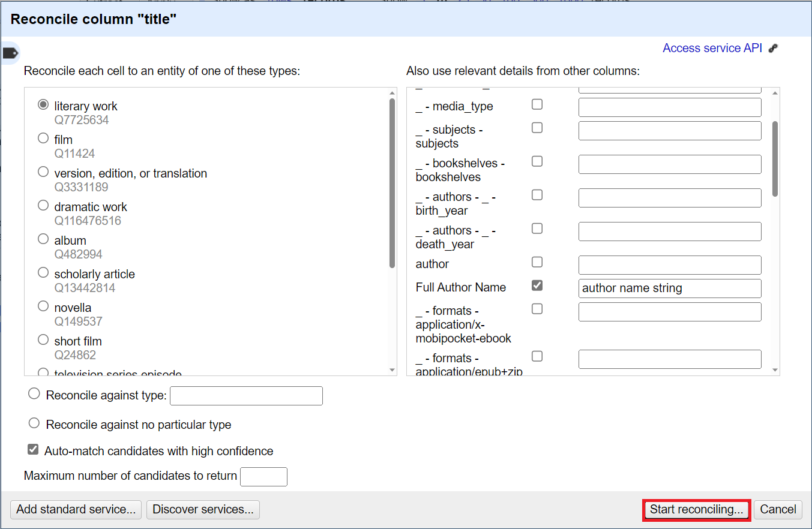Click Discover services
The height and width of the screenshot is (529, 812).
point(203,509)
